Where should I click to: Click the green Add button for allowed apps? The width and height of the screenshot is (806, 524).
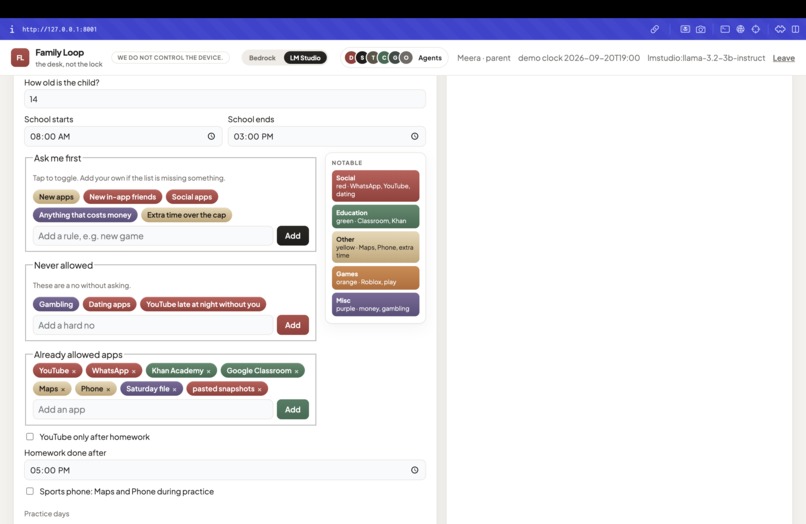(292, 409)
